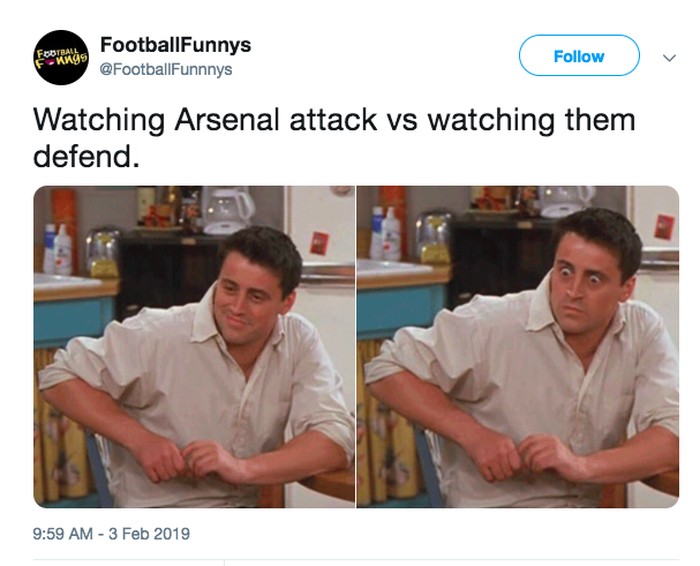This screenshot has height=566, width=700.
Task: Click the 9:59 AM - 3 Feb 2019 timestamp
Action: point(112,534)
